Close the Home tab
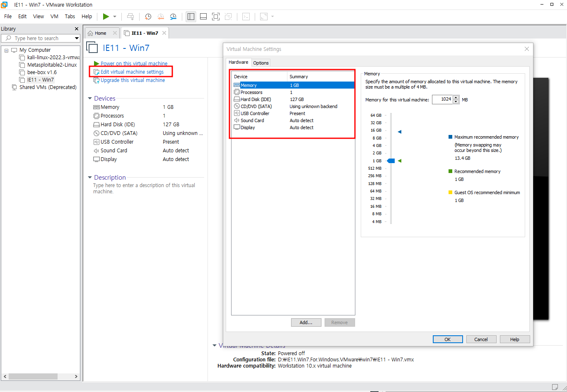The image size is (567, 392). 115,33
